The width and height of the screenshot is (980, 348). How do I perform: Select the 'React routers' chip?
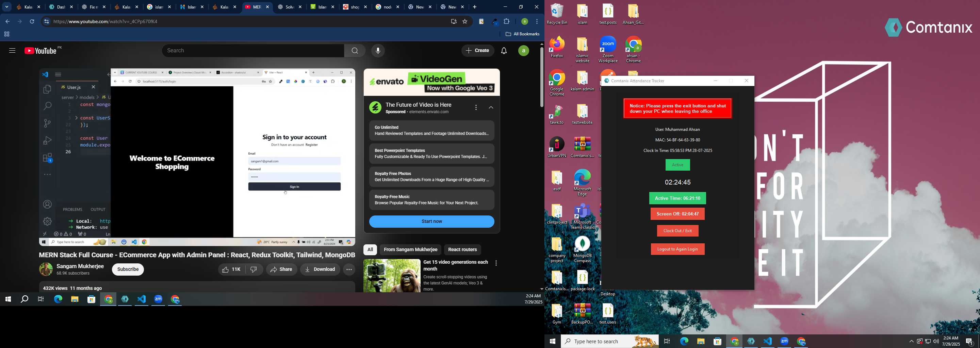[x=462, y=249]
